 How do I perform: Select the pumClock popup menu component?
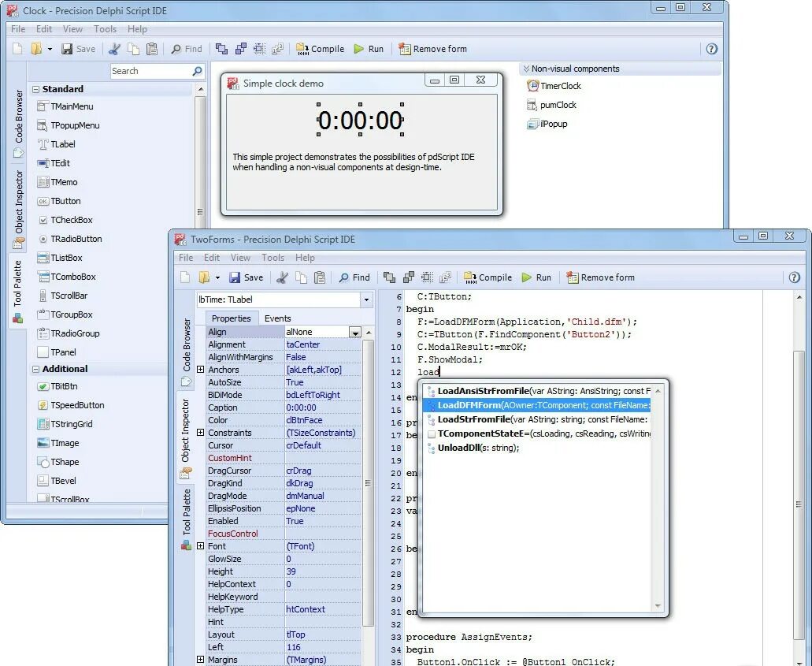coord(551,105)
